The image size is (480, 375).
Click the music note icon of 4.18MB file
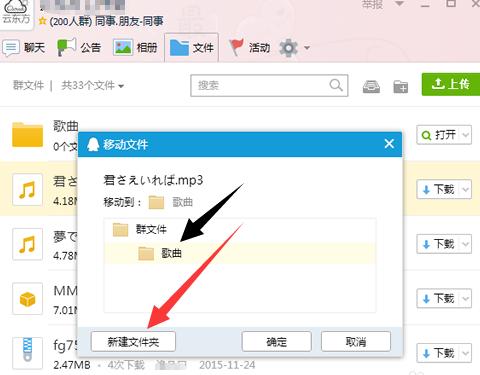click(27, 190)
